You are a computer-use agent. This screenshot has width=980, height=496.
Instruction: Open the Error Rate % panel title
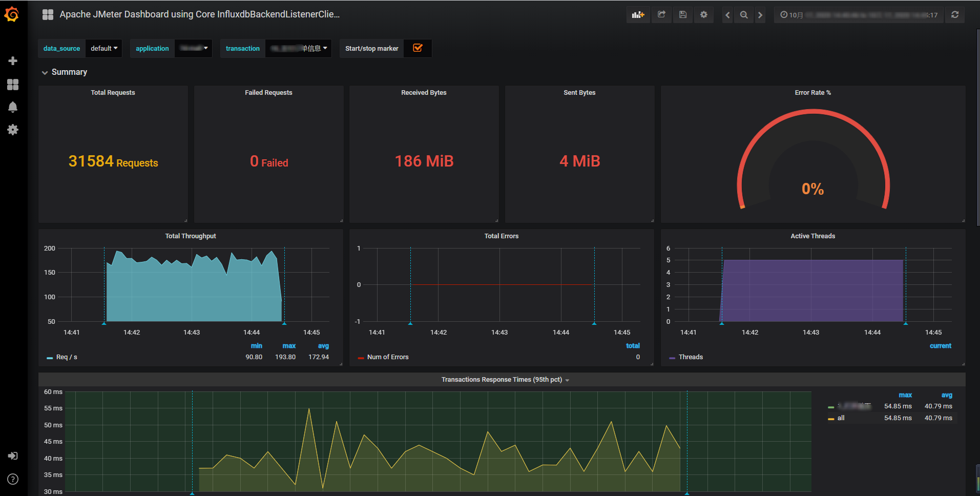tap(812, 93)
